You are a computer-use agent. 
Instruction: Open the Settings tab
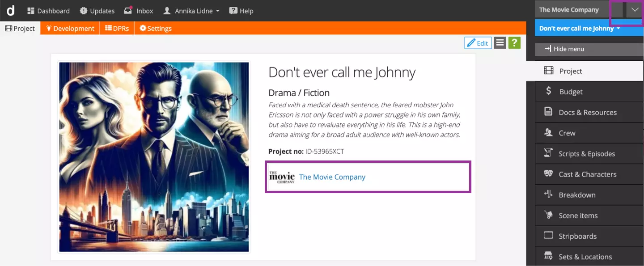pyautogui.click(x=155, y=29)
